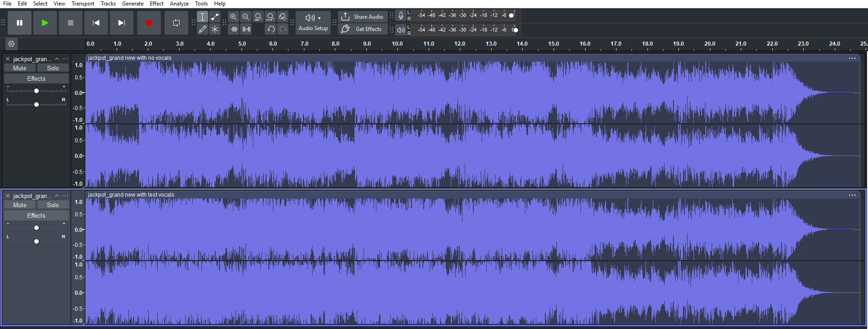Collapse the second track (test vocals)

(57, 196)
